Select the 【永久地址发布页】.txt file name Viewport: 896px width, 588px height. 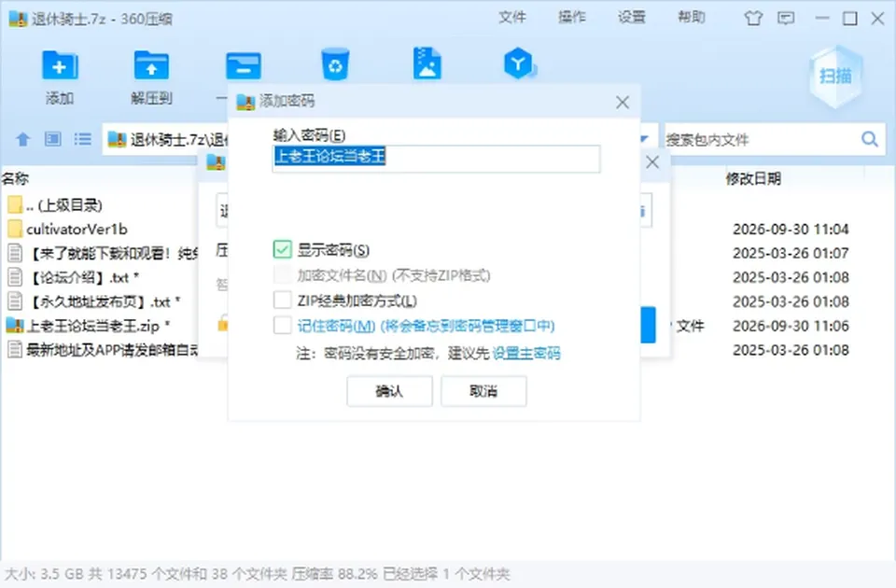pos(105,301)
